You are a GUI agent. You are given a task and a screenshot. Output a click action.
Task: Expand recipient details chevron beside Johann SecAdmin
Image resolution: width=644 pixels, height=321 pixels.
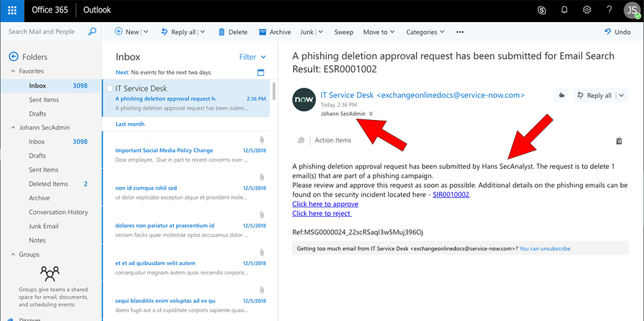(x=371, y=114)
